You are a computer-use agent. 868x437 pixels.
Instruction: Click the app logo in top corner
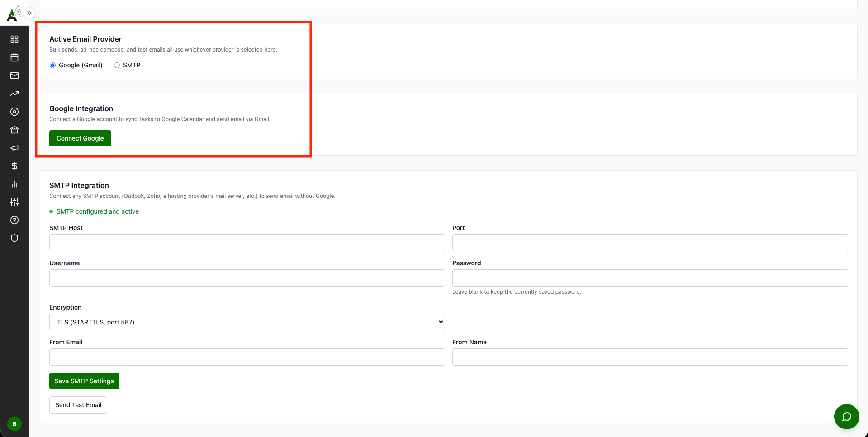pyautogui.click(x=14, y=13)
